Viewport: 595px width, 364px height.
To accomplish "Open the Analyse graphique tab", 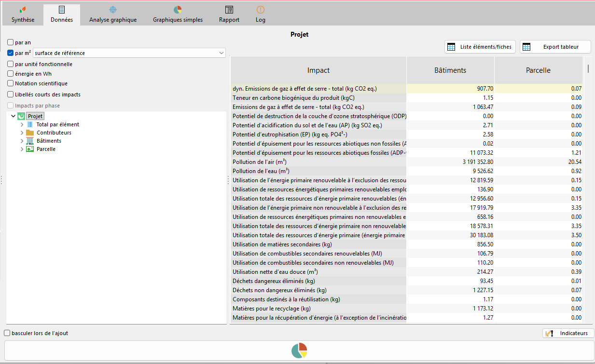I will 113,14.
